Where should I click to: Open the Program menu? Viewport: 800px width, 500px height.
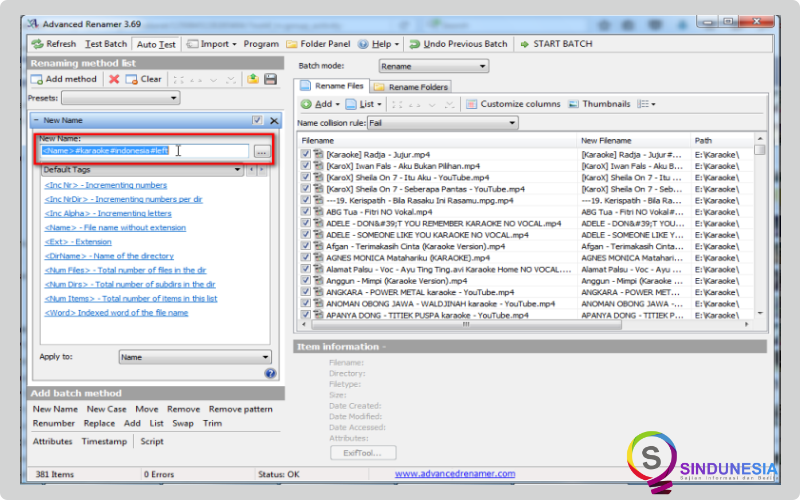(x=261, y=44)
